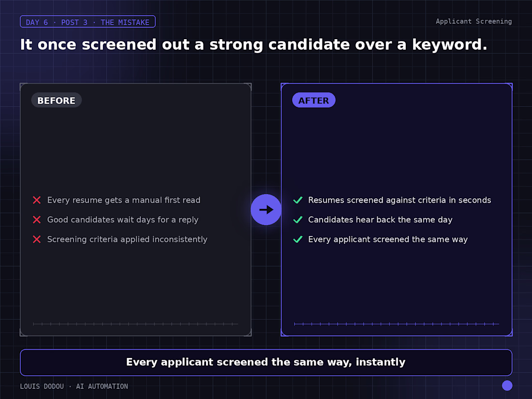Click the red X beside wait days for reply

pyautogui.click(x=37, y=220)
